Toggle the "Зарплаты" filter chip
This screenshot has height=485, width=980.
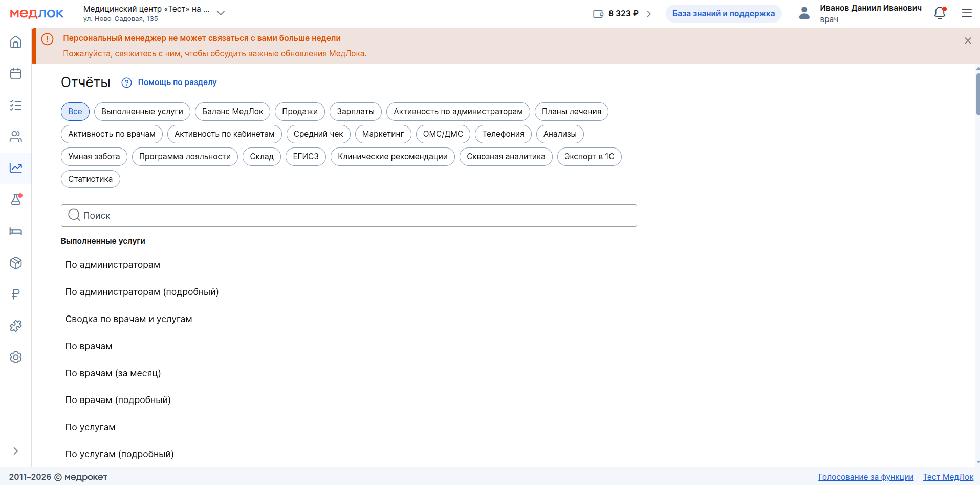pyautogui.click(x=356, y=112)
